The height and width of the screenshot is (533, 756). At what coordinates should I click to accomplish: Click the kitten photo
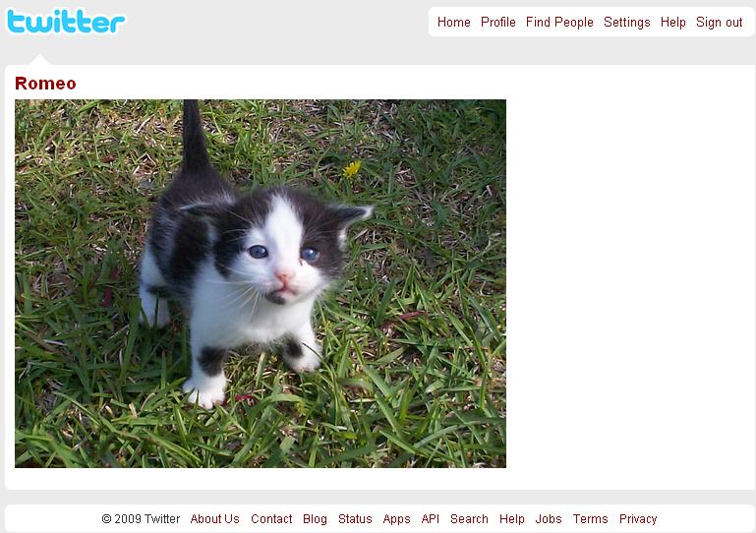coord(261,283)
